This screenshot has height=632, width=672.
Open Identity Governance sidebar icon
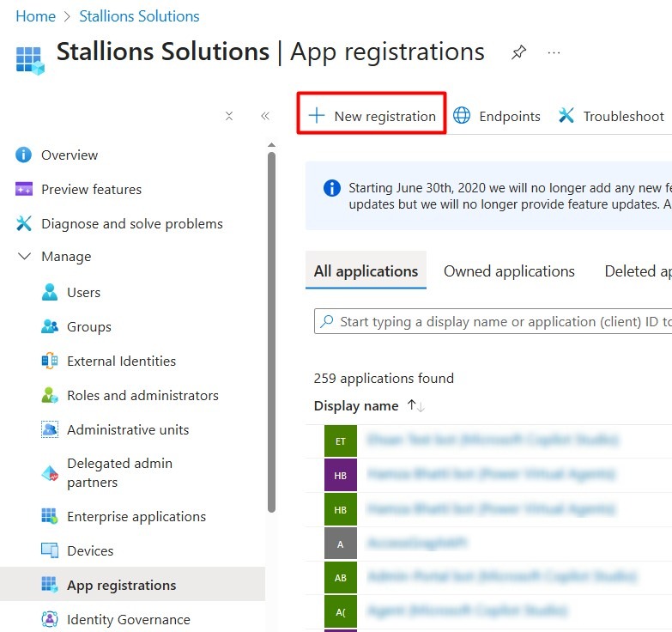(x=50, y=619)
